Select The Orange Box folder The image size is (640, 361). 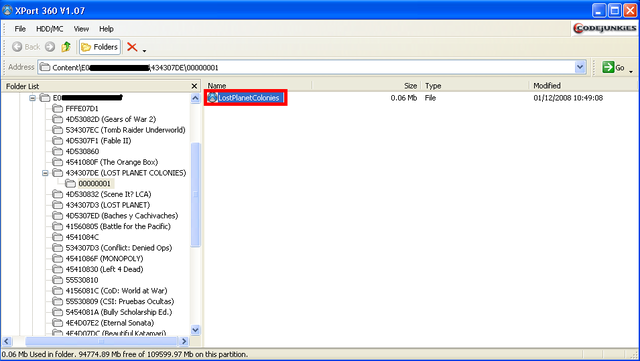pyautogui.click(x=112, y=162)
